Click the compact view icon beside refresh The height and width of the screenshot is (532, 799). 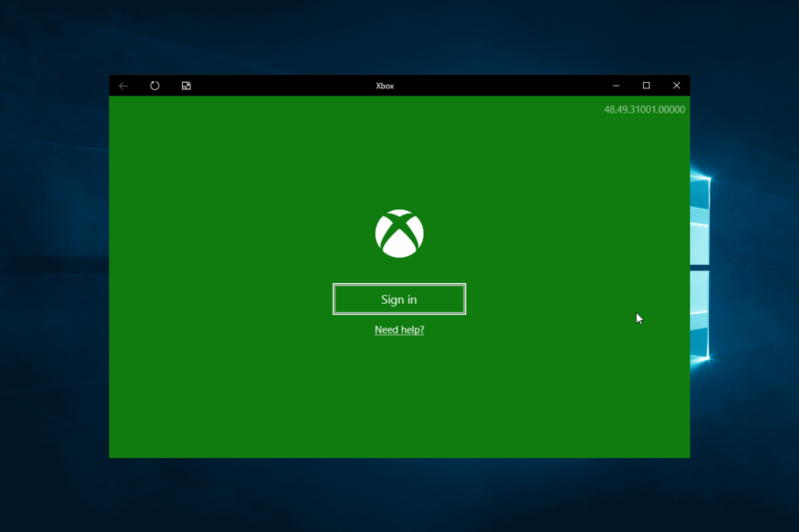(187, 86)
